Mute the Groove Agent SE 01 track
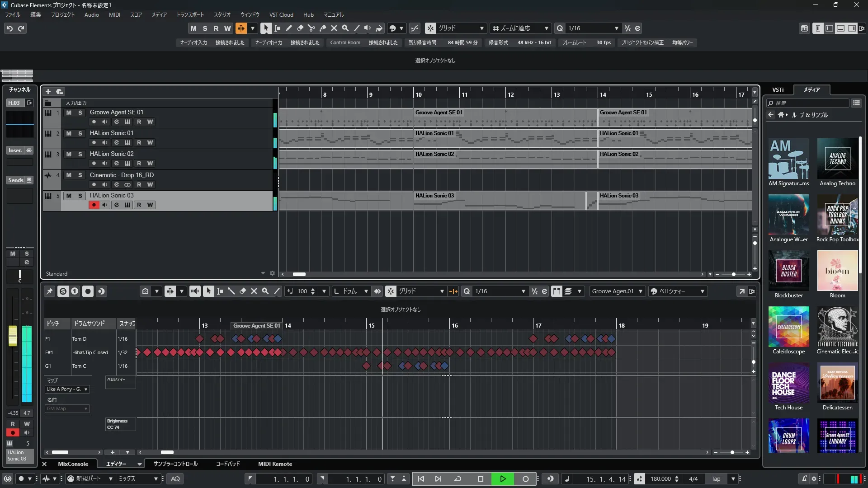Image resolution: width=868 pixels, height=488 pixels. tap(69, 113)
